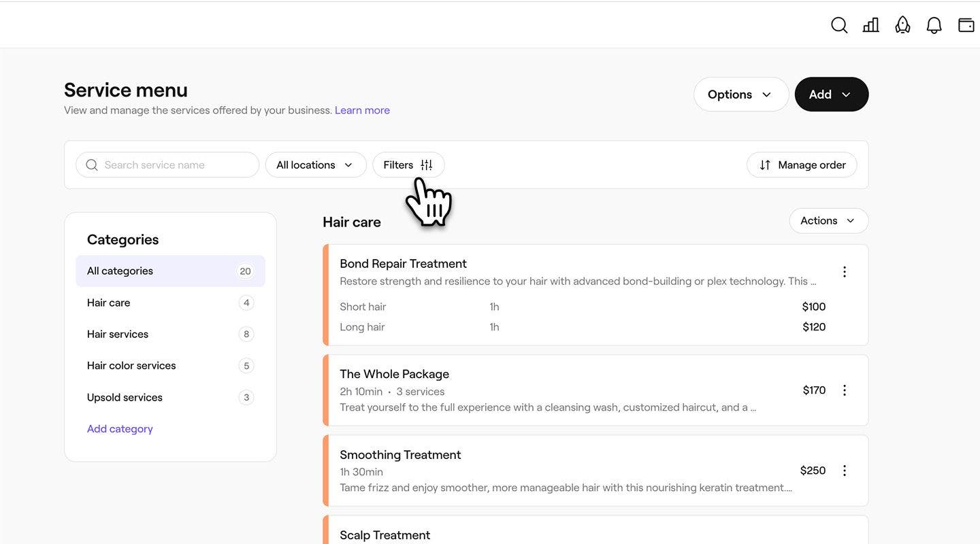Open notifications bell icon
Viewport: 980px width, 544px height.
tap(934, 25)
